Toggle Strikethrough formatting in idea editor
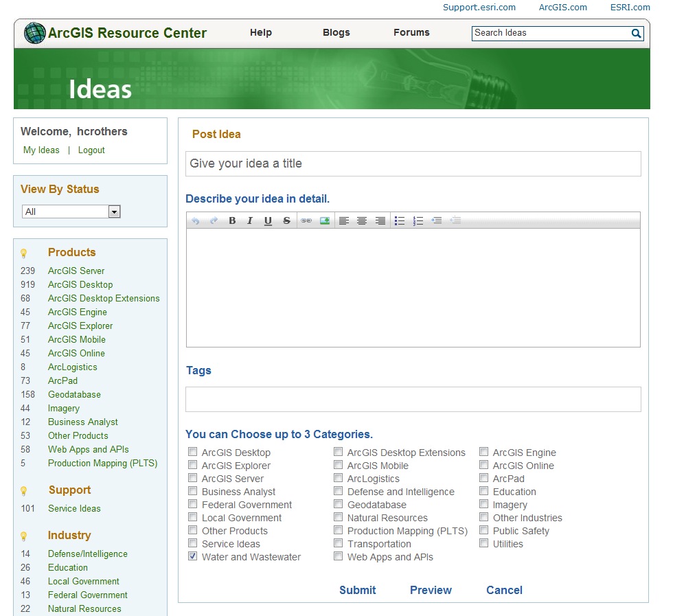This screenshot has width=697, height=616. click(287, 220)
